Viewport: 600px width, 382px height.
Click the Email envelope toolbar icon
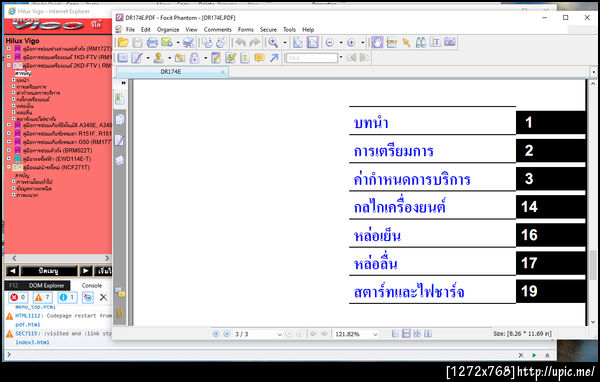pyautogui.click(x=167, y=42)
